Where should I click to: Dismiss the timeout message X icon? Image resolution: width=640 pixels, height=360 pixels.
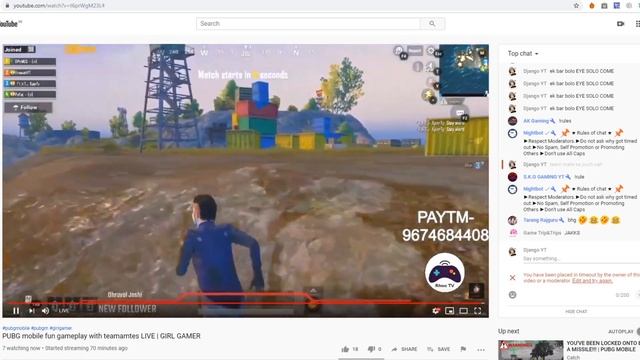pos(512,278)
